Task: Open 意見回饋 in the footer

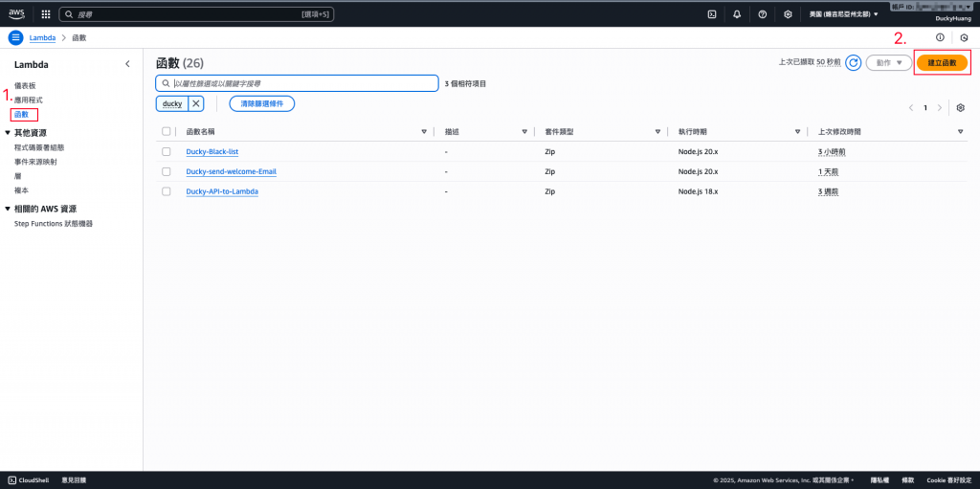Action: coord(74,480)
